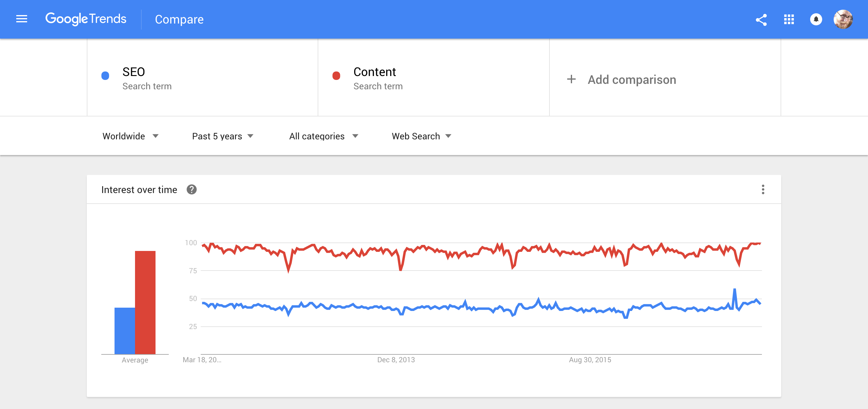868x409 pixels.
Task: Open the Past 5 years time dropdown
Action: (222, 136)
